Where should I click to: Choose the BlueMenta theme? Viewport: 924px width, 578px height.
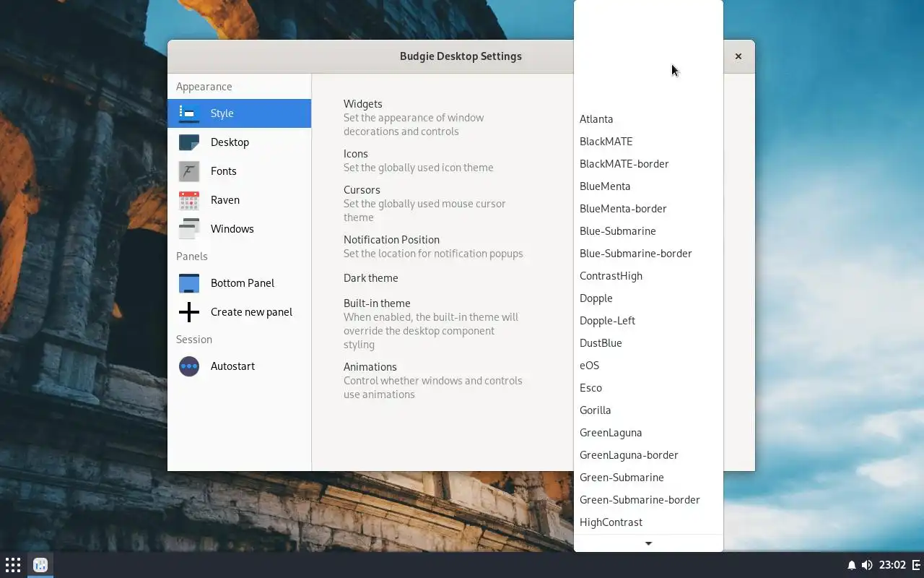point(648,186)
